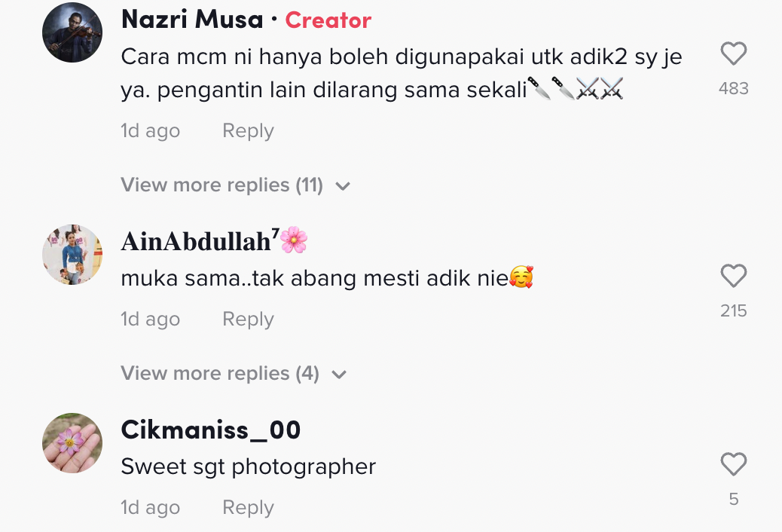Open Cikmaniss_00 username link

211,430
